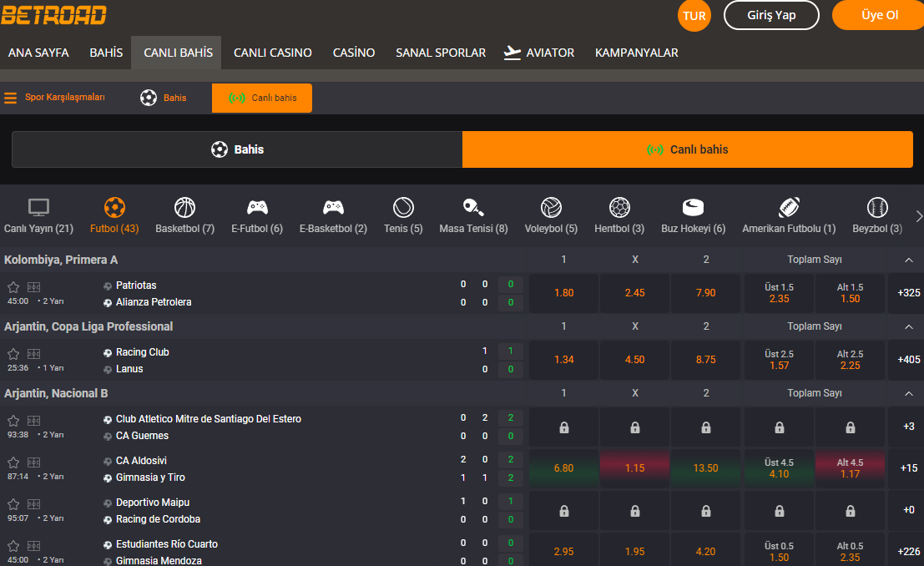Bet 13.50 on Gimnasia y Tiro
The image size is (924, 566).
tap(705, 468)
